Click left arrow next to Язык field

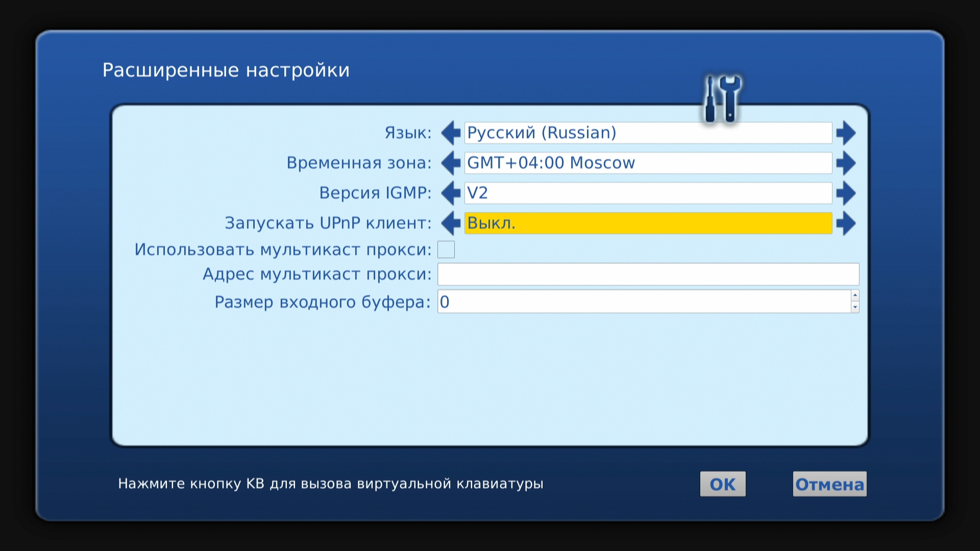451,133
